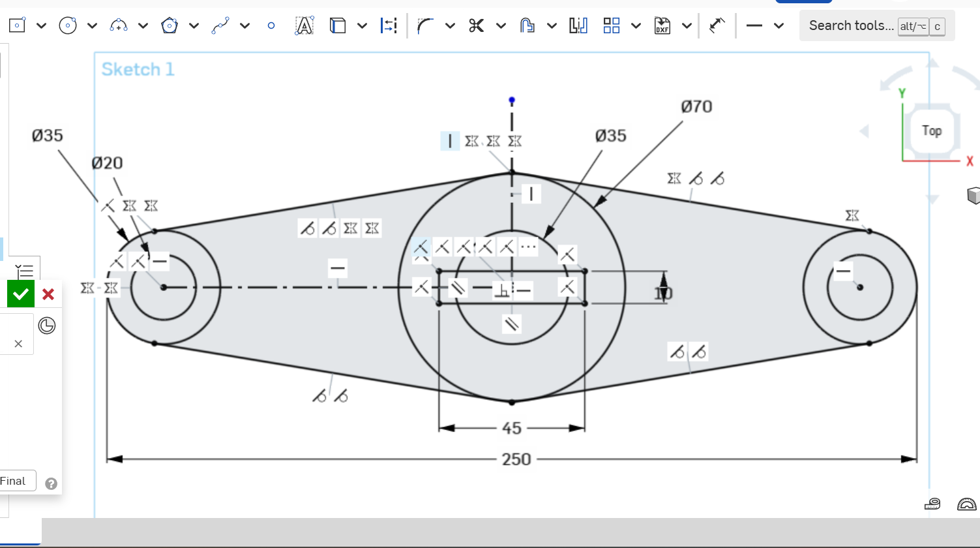Expand the circle tool dropdown
Screen dimensions: 980x548
point(92,26)
